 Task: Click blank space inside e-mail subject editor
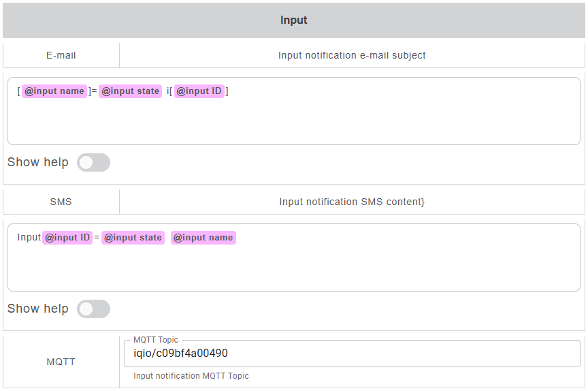293,123
